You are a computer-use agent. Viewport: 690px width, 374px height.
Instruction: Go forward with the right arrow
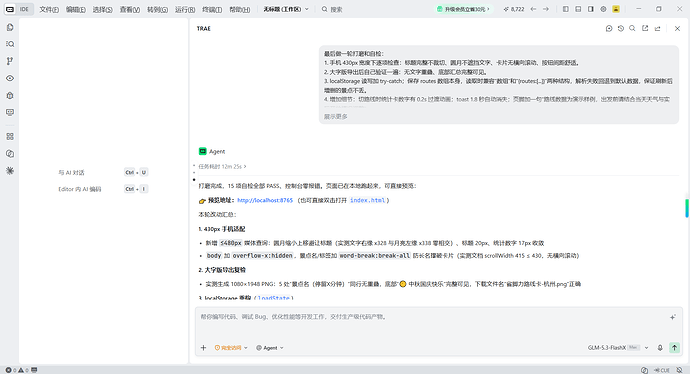click(546, 9)
